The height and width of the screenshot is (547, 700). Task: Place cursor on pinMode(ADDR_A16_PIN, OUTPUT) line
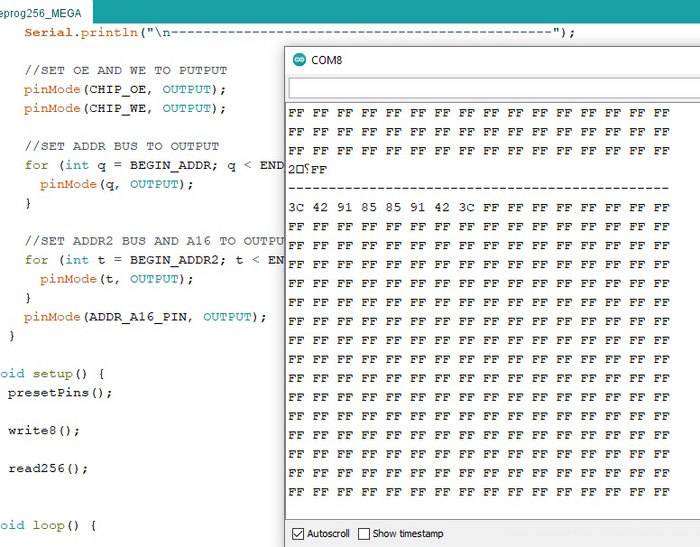(x=145, y=317)
